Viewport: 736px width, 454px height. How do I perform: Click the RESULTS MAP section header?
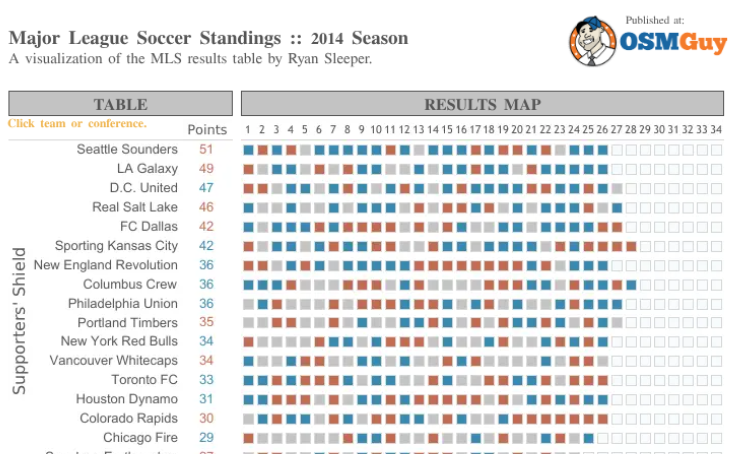coord(483,104)
